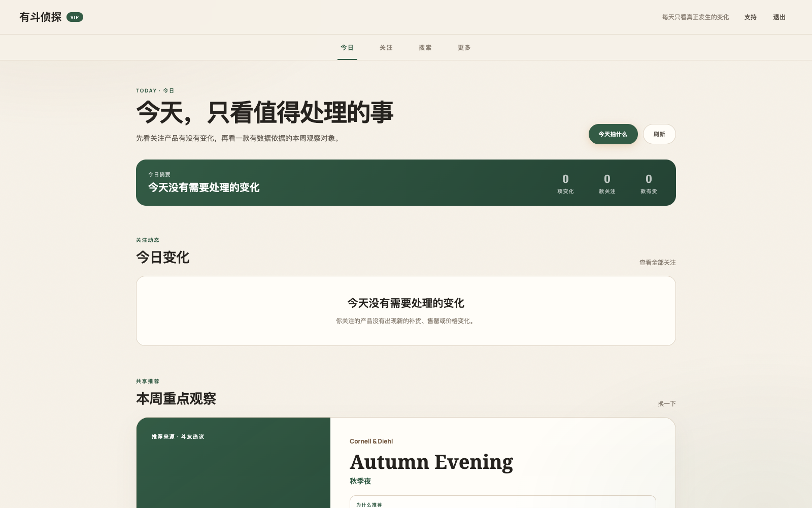The width and height of the screenshot is (812, 508).
Task: Click the 每天只看真正发生的变化 header tagline
Action: [x=695, y=17]
